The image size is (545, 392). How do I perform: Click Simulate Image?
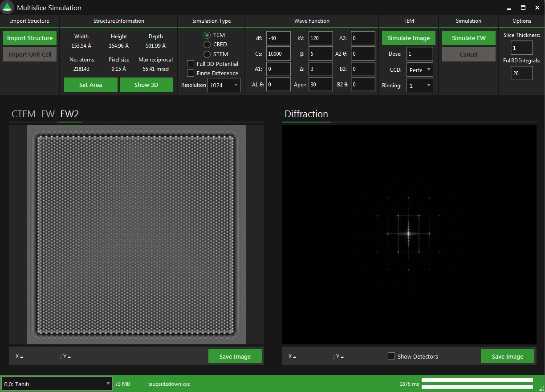[x=408, y=38]
